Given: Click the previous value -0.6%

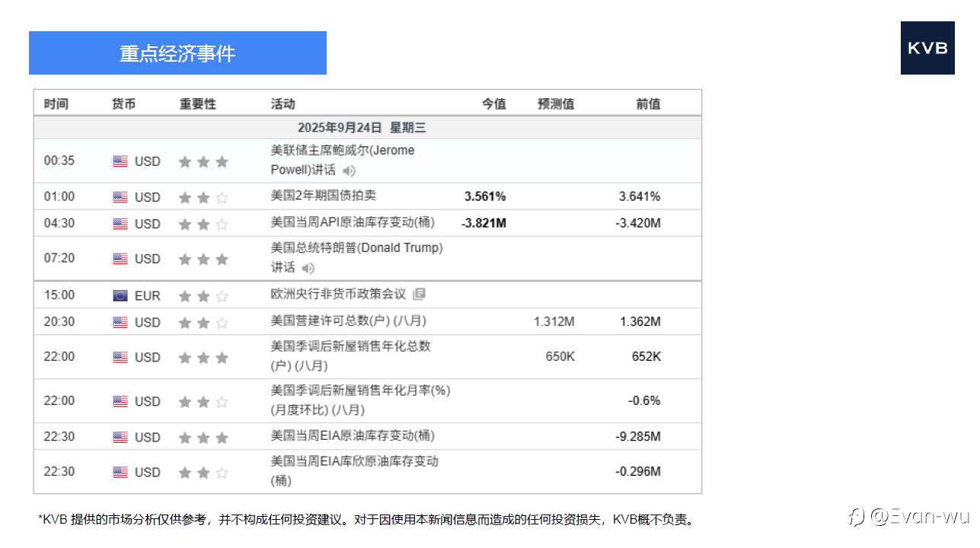Looking at the screenshot, I should point(644,400).
